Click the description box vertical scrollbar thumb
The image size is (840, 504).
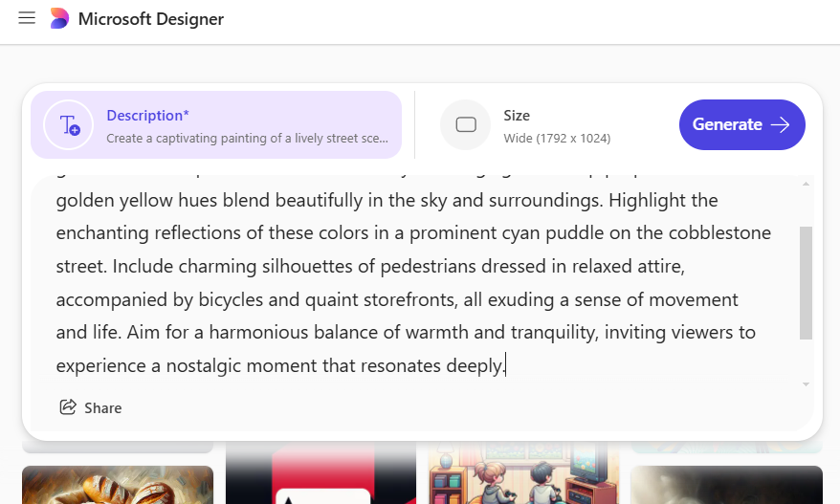coord(806,283)
